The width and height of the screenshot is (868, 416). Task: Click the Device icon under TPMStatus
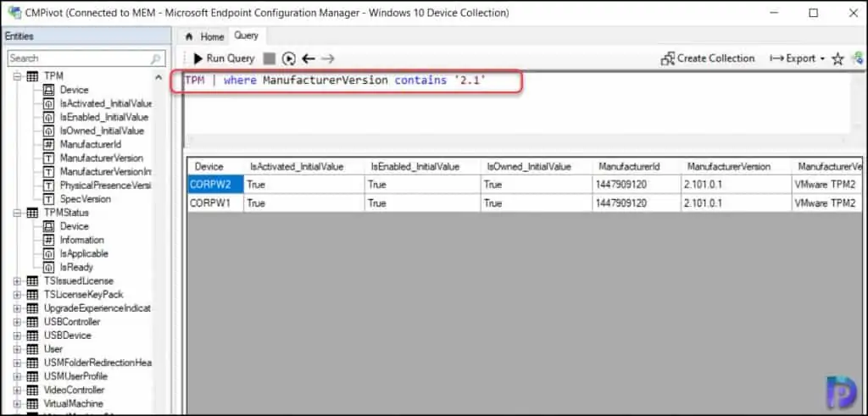coord(48,226)
